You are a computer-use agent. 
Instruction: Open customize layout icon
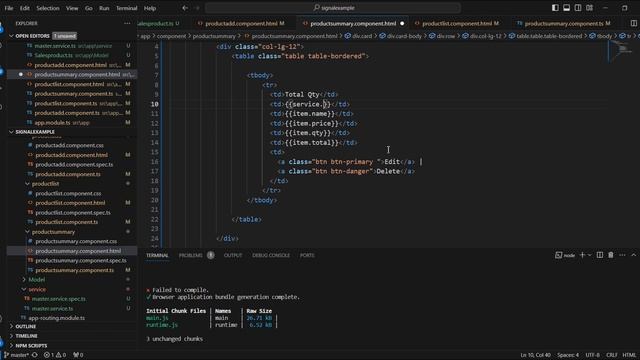(x=589, y=8)
